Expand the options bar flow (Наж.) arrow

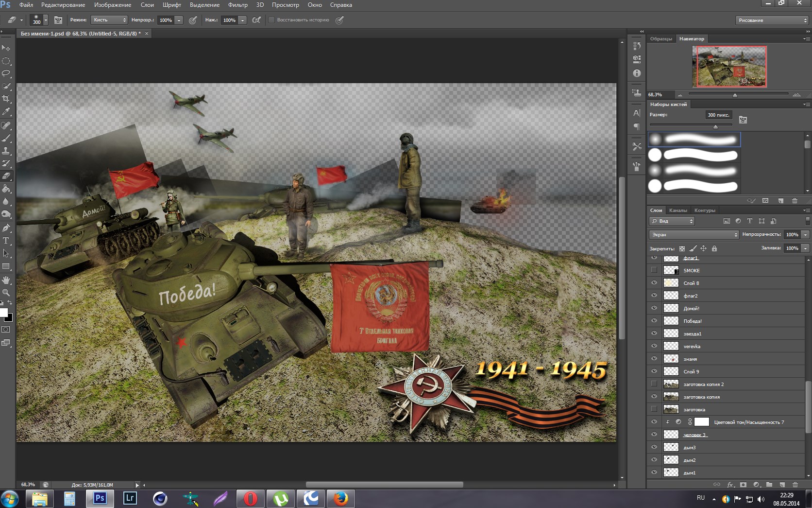(242, 20)
